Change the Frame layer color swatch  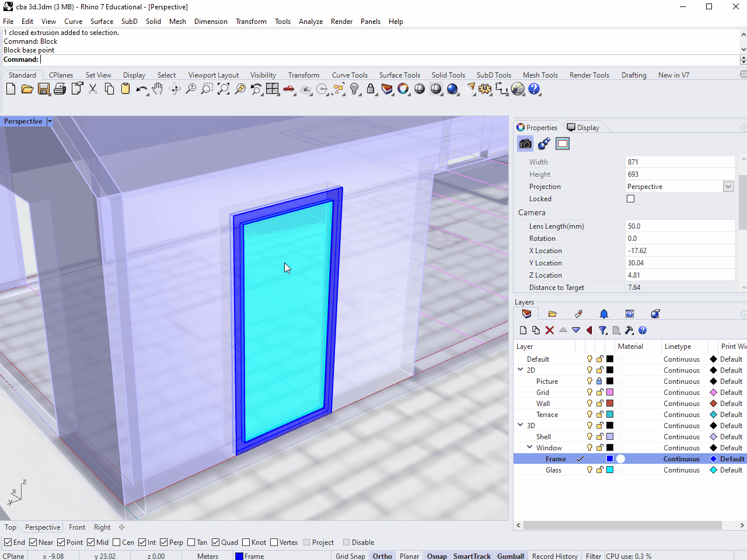(x=609, y=459)
